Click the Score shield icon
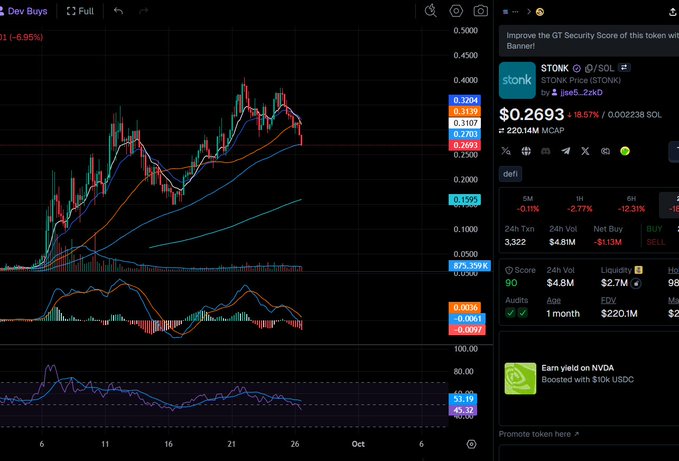The width and height of the screenshot is (679, 461). click(509, 271)
